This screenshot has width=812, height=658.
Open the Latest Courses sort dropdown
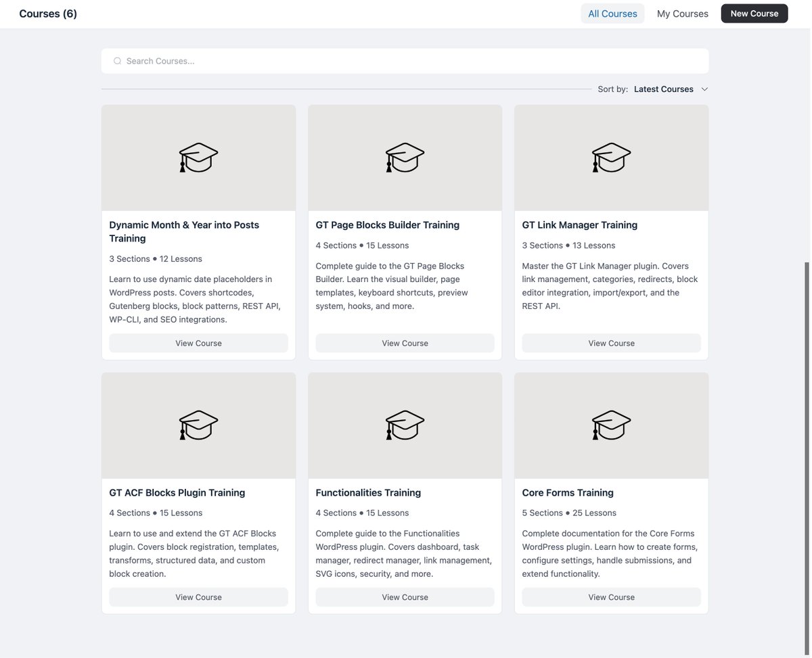[x=671, y=89]
